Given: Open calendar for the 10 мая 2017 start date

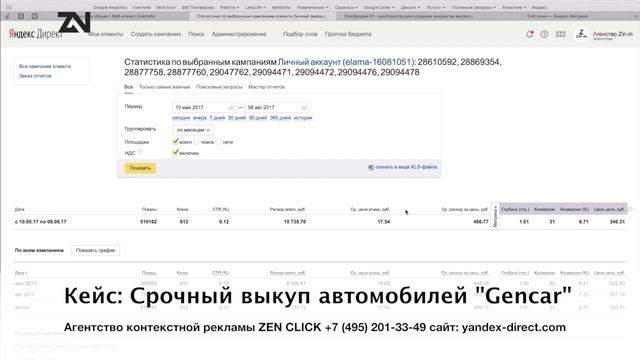Looking at the screenshot, I should click(x=231, y=107).
